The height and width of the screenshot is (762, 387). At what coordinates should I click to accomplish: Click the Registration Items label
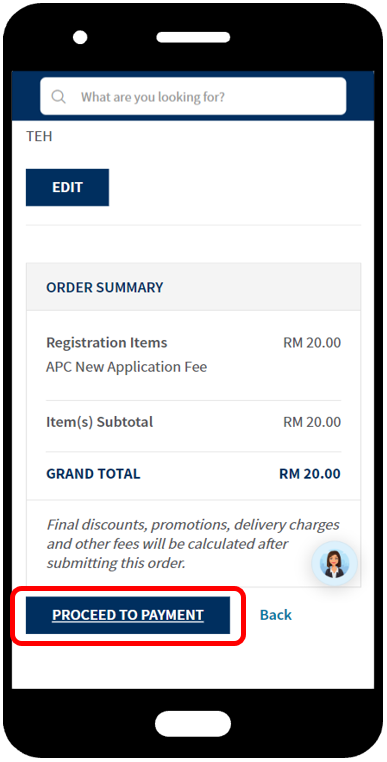106,343
